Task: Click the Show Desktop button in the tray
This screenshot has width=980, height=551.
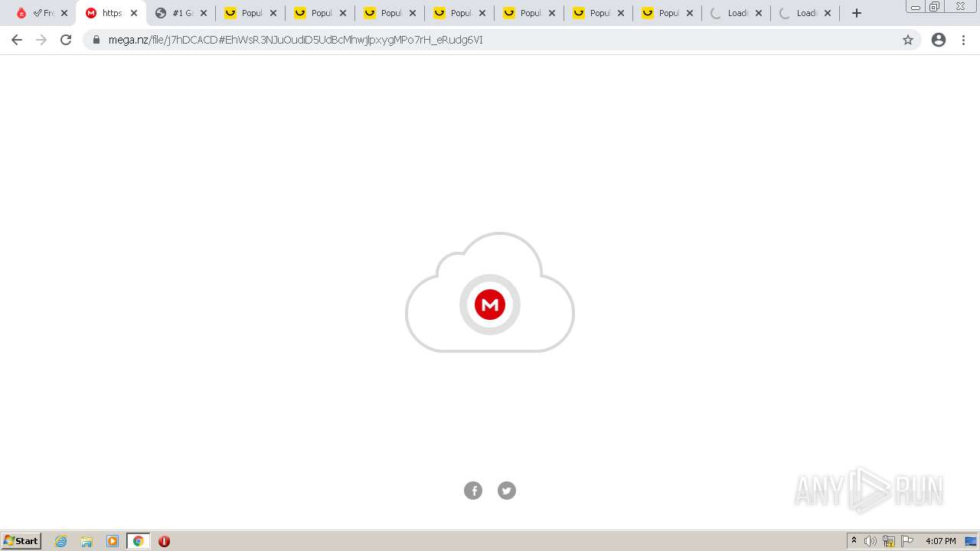Action: tap(972, 541)
